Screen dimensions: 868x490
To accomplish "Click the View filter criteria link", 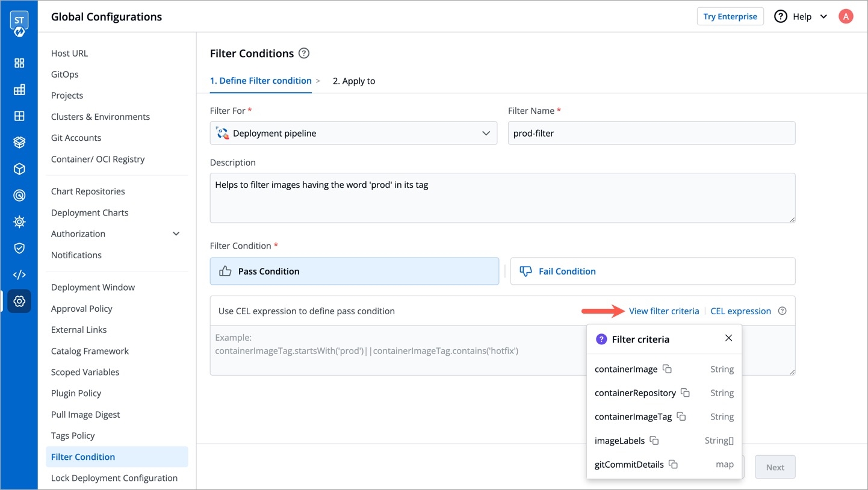I will point(664,311).
